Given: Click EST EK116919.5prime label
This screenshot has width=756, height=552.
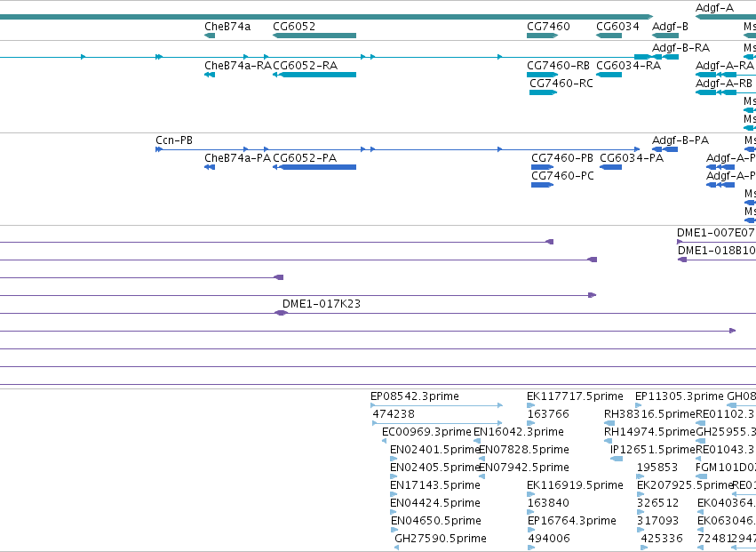Looking at the screenshot, I should click(575, 485).
